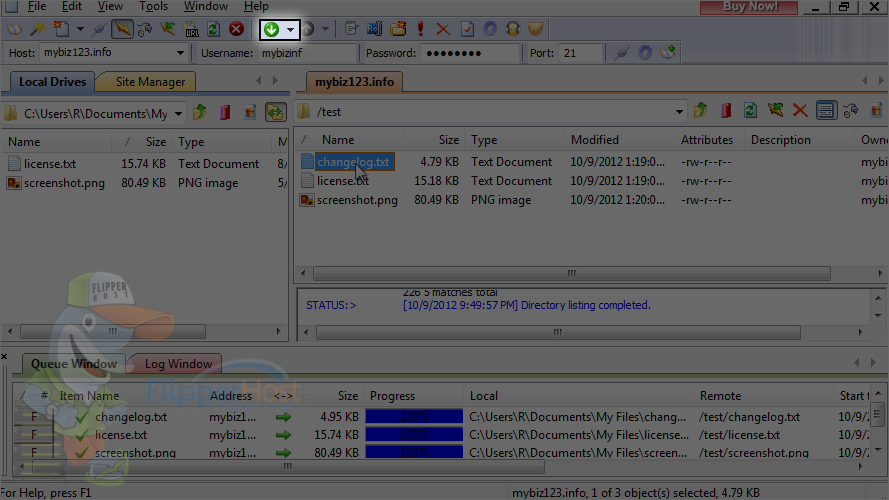Open the Help menu

256,6
